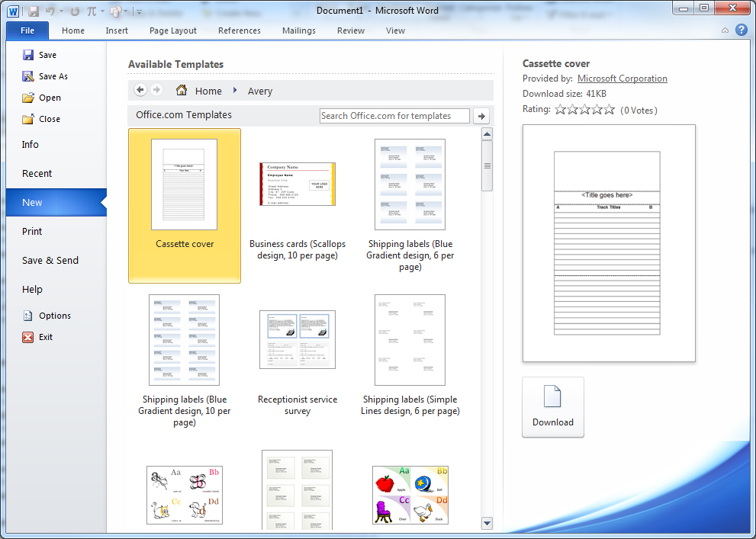The image size is (756, 539).
Task: Select Shipping labels Blue Gradient 10 per page
Action: tap(185, 361)
